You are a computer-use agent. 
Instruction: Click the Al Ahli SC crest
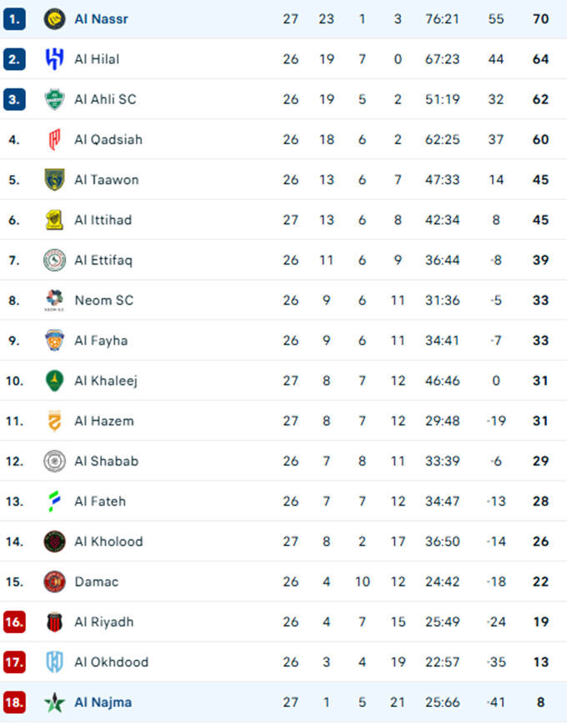pos(54,99)
